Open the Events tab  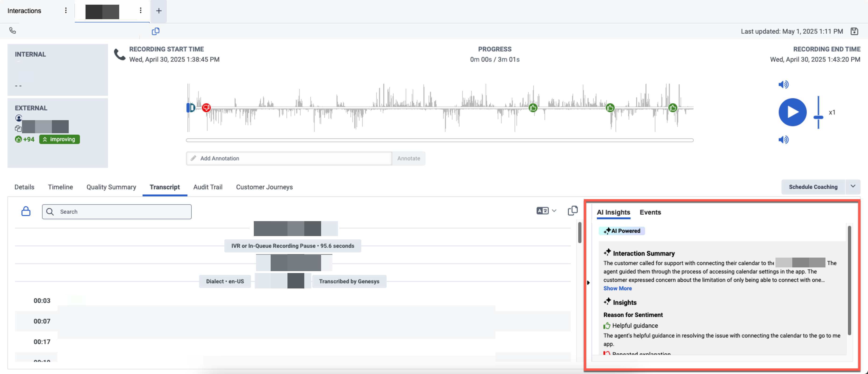click(650, 212)
